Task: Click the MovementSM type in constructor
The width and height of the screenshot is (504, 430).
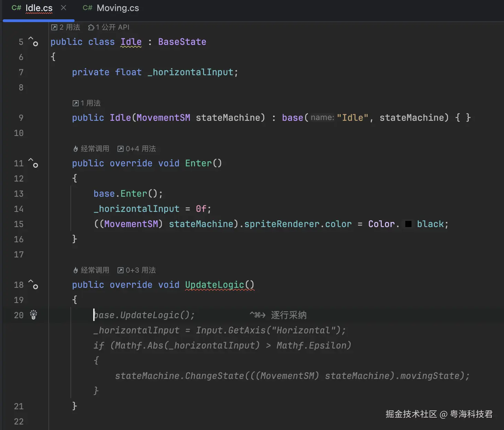Action: pos(163,118)
